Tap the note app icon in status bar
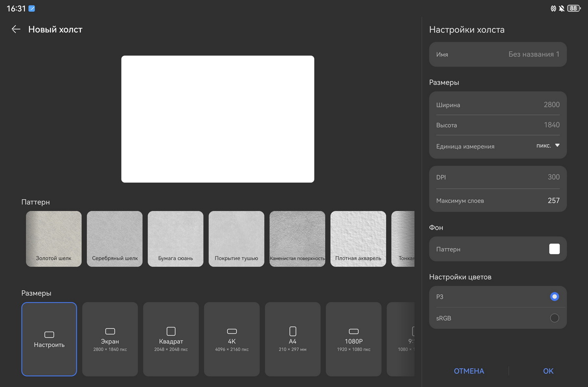 [32, 9]
